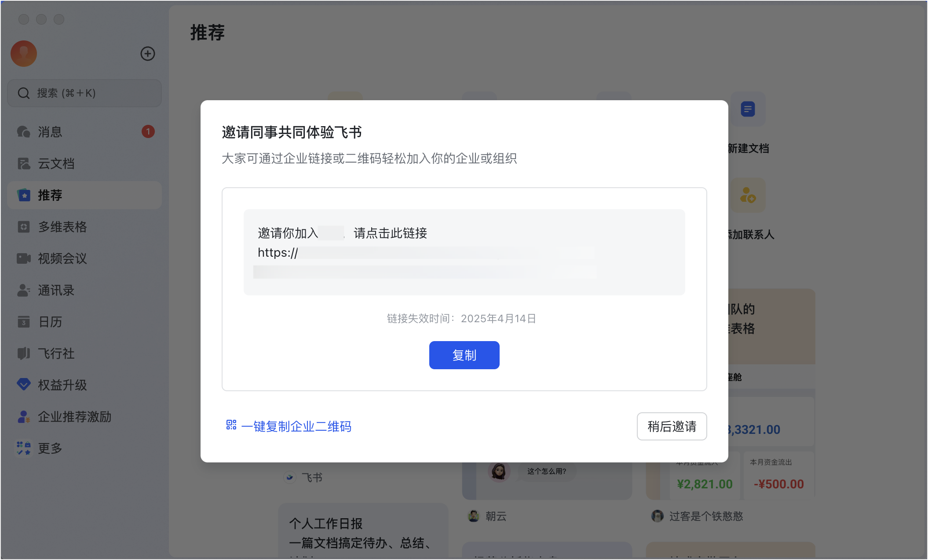
Task: Click the red unread badge on 消息
Action: pos(148,131)
